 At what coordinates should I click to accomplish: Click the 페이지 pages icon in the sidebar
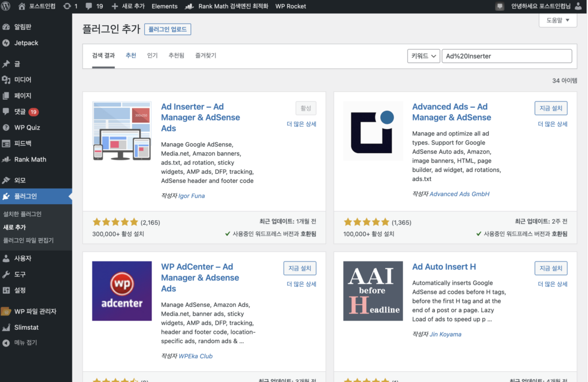[6, 96]
